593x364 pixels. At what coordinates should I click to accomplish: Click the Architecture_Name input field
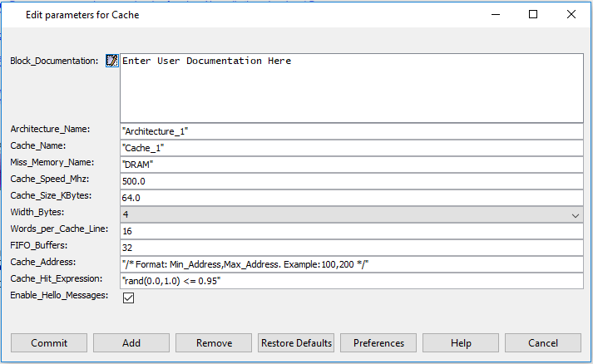(x=351, y=131)
